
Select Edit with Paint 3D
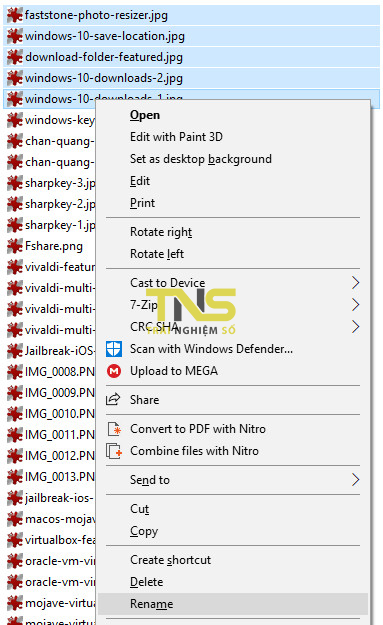176,137
